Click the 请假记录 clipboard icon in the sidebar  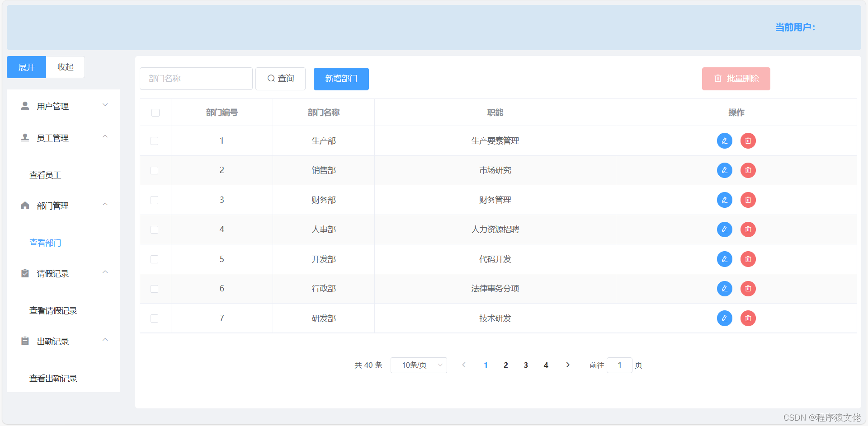[25, 273]
